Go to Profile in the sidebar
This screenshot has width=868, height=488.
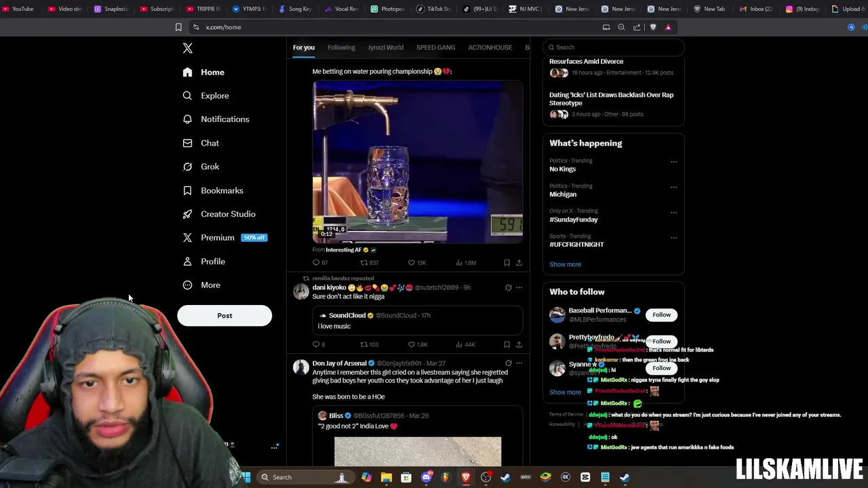tap(204, 262)
